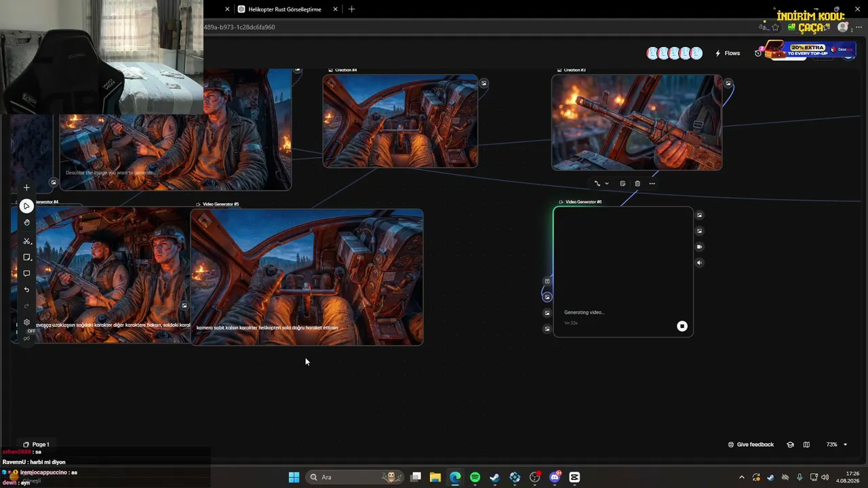868x488 pixels.
Task: Click Give feedback link
Action: tap(751, 445)
